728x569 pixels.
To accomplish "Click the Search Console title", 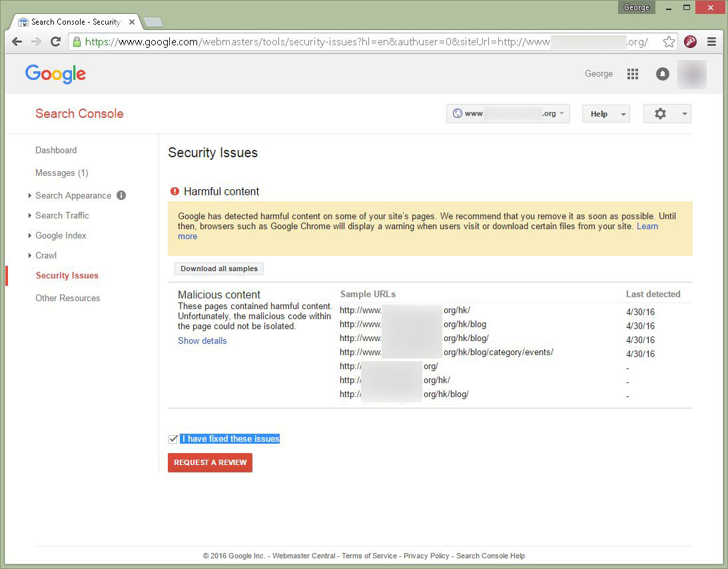I will click(x=79, y=114).
